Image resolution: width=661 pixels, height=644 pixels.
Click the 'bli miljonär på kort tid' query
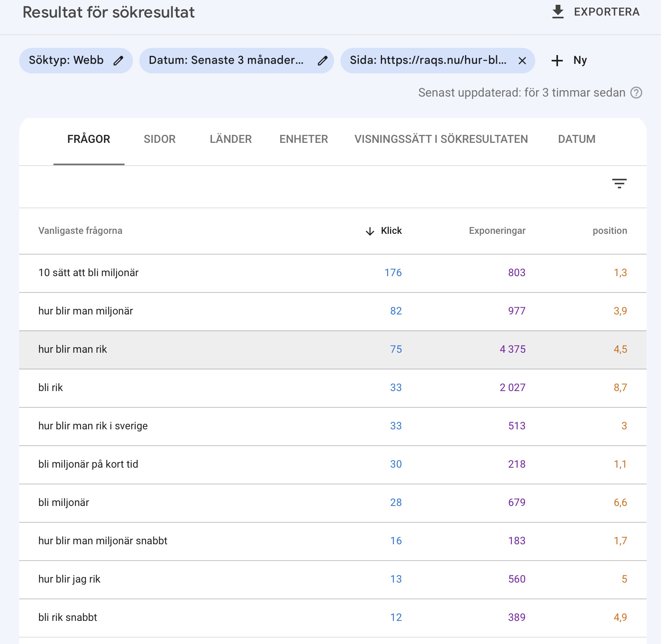[88, 464]
